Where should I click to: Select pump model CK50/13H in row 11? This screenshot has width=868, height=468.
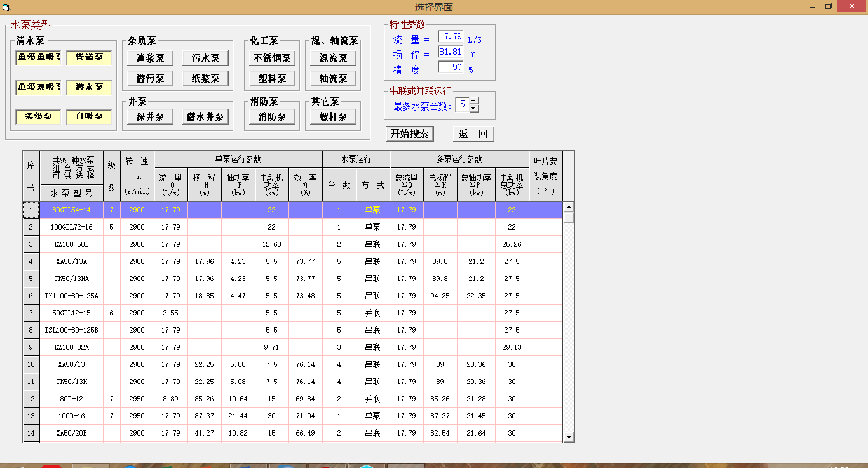[x=71, y=382]
